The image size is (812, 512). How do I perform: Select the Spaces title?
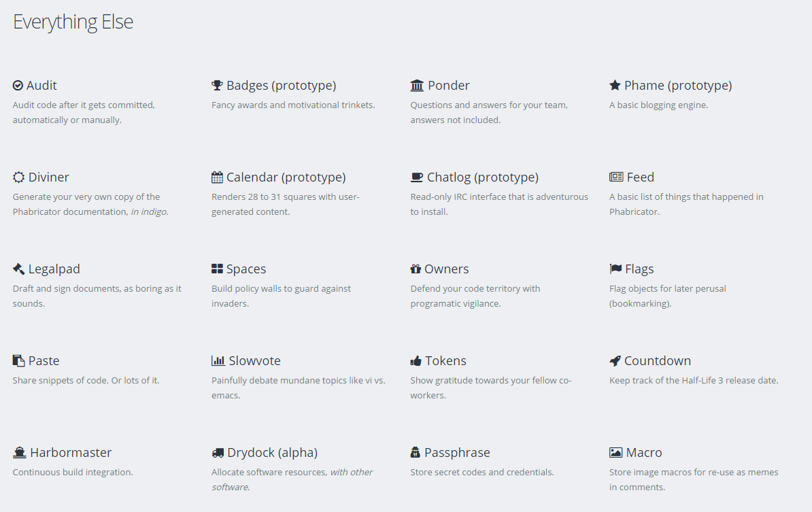246,269
